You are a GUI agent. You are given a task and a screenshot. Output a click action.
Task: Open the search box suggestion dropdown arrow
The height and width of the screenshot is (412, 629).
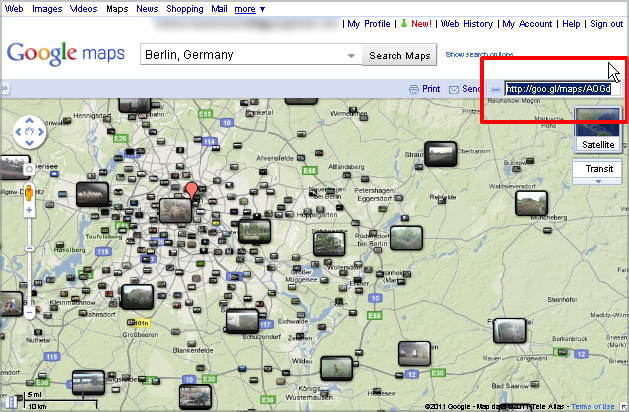click(x=351, y=56)
